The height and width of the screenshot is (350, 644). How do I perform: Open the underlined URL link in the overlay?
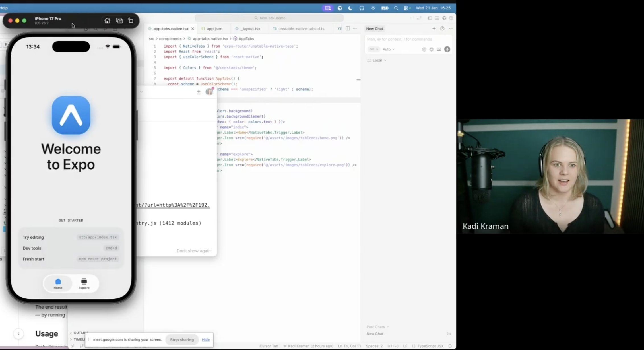(x=173, y=205)
